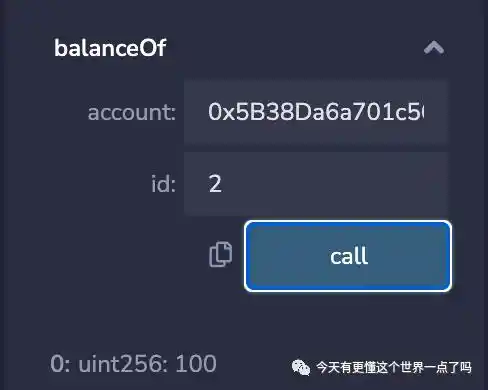Viewport: 488px width, 390px height.
Task: Click the balanceOf function title
Action: tap(110, 48)
